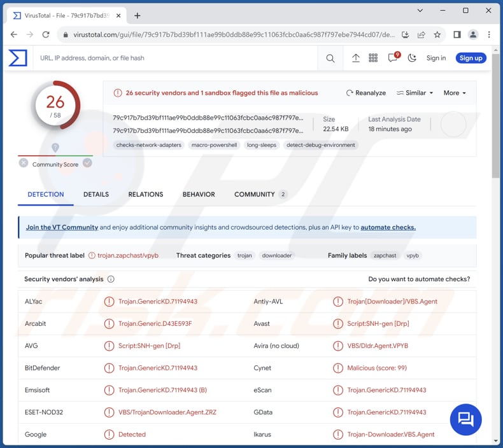Click the search magnifier icon
Viewport: 503px width, 448px height.
click(330, 59)
